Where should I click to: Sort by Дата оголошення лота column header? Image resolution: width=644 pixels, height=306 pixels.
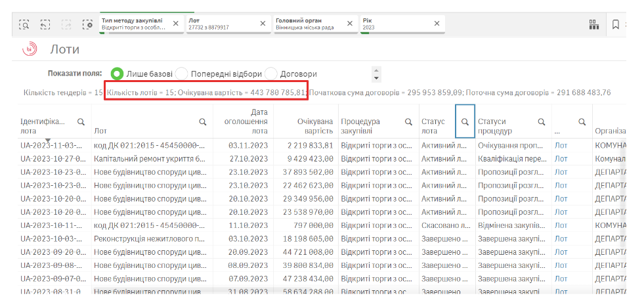(242, 121)
